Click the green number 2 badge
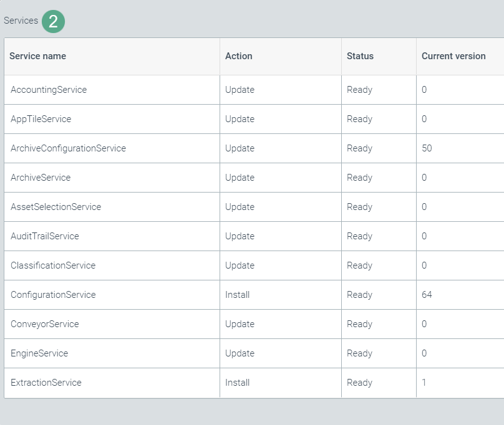This screenshot has width=504, height=425. coord(53,21)
